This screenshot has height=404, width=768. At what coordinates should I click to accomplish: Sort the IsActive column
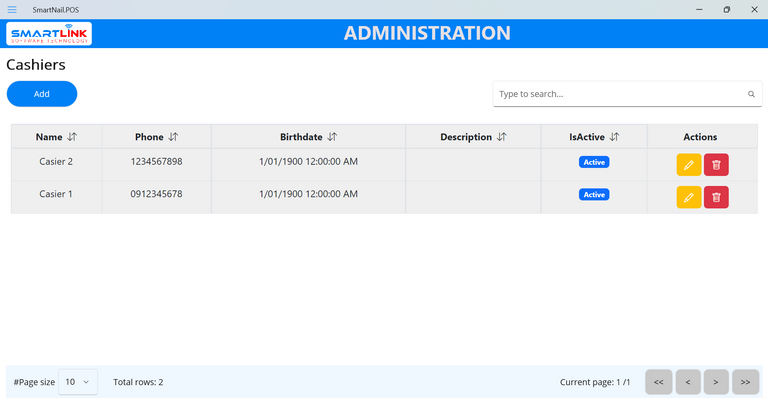pos(615,137)
